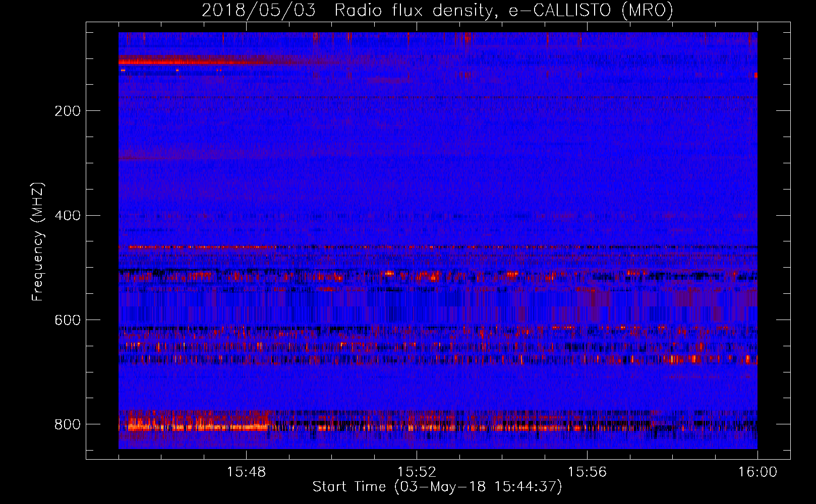Click inside the radio spectrogram image
The width and height of the screenshot is (816, 504).
pyautogui.click(x=438, y=240)
